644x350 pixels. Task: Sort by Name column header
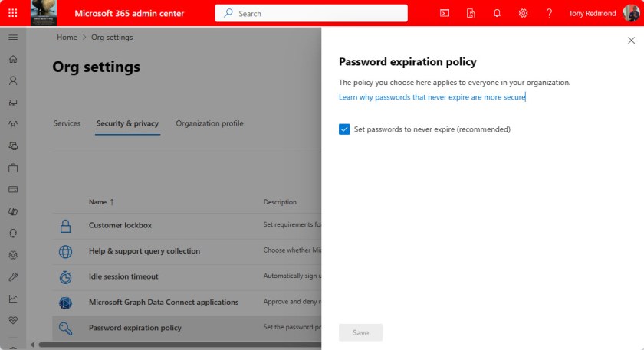tap(101, 202)
